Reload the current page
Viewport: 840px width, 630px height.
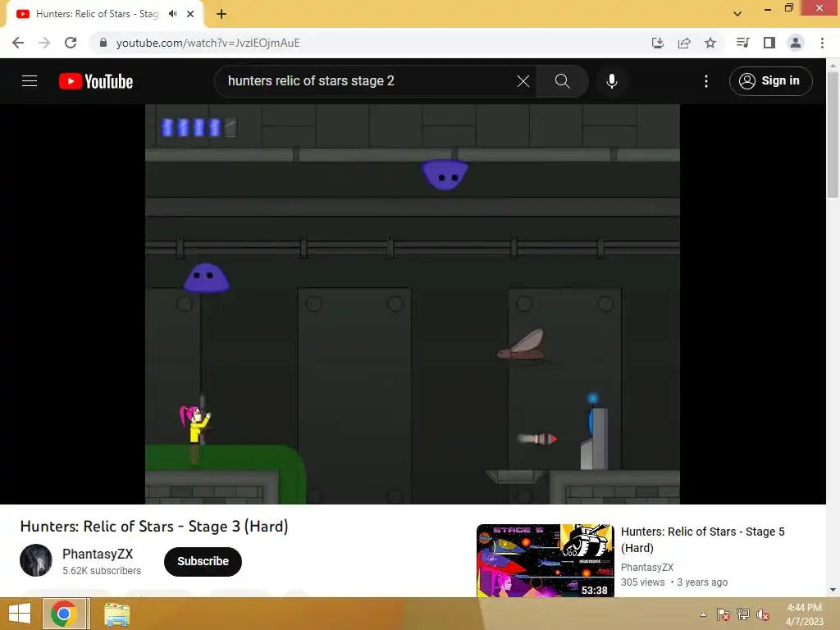[x=71, y=43]
